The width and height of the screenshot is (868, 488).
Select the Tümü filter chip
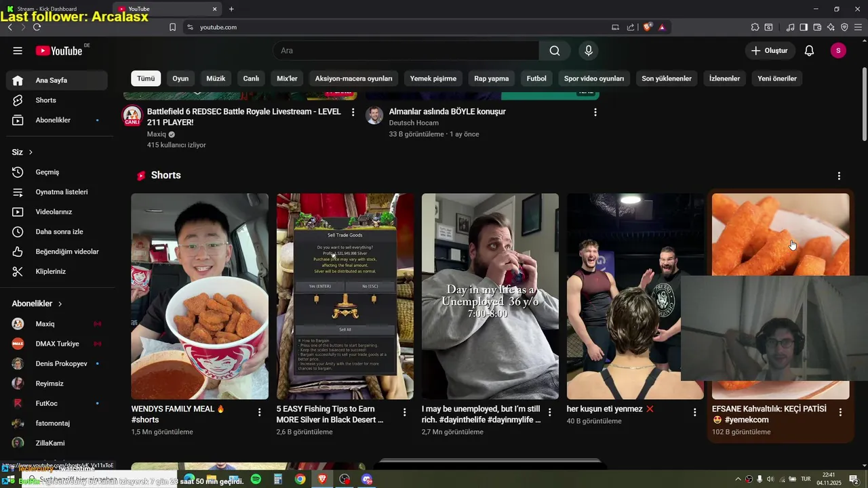pos(146,79)
